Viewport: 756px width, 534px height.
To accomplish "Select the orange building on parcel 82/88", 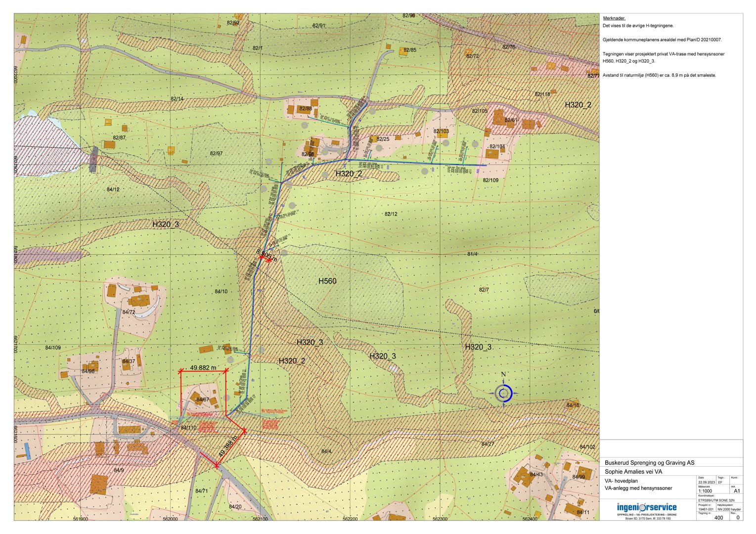I will 304,110.
